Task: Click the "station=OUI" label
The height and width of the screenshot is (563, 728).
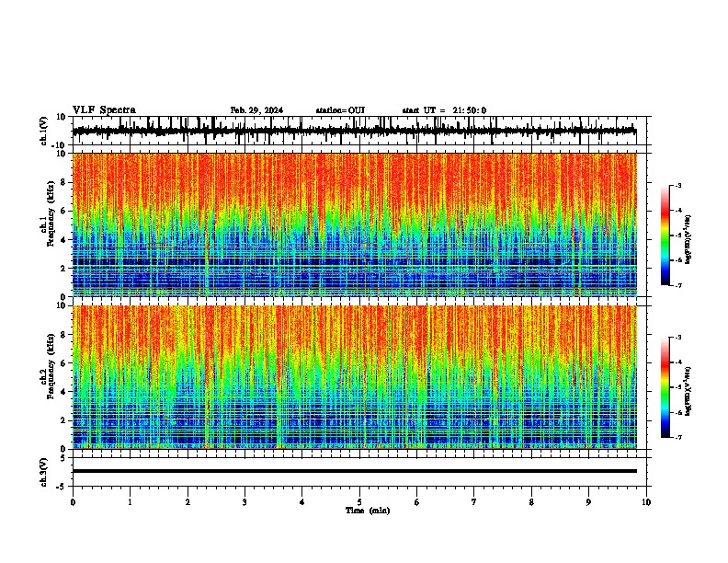Action: pos(340,110)
